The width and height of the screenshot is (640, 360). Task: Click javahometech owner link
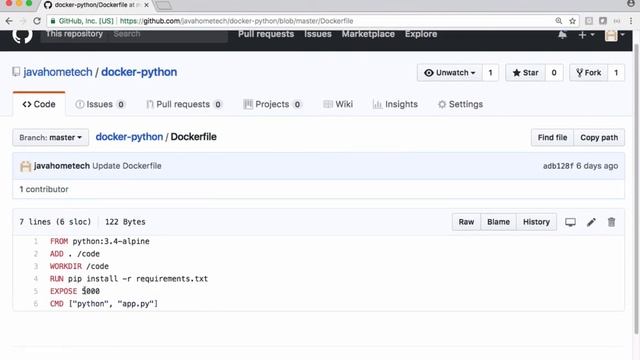[58, 72]
